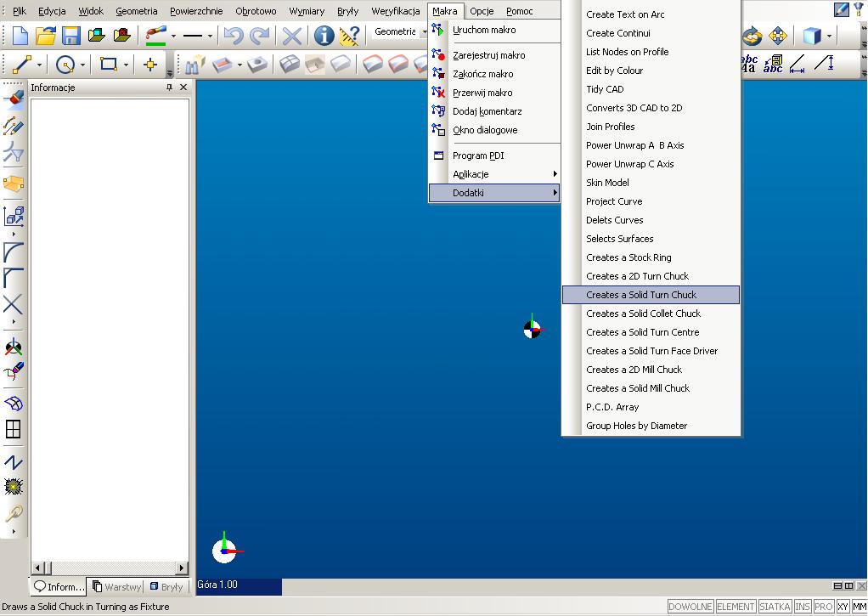Click the magnifier icon in left toolbar
This screenshot has height=616, width=868.
click(14, 513)
